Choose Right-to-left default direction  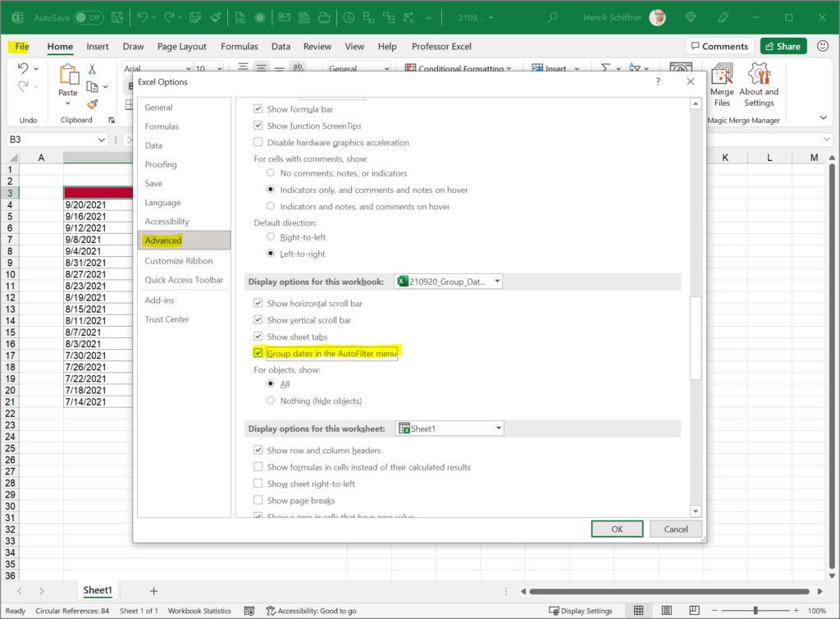[x=271, y=237]
